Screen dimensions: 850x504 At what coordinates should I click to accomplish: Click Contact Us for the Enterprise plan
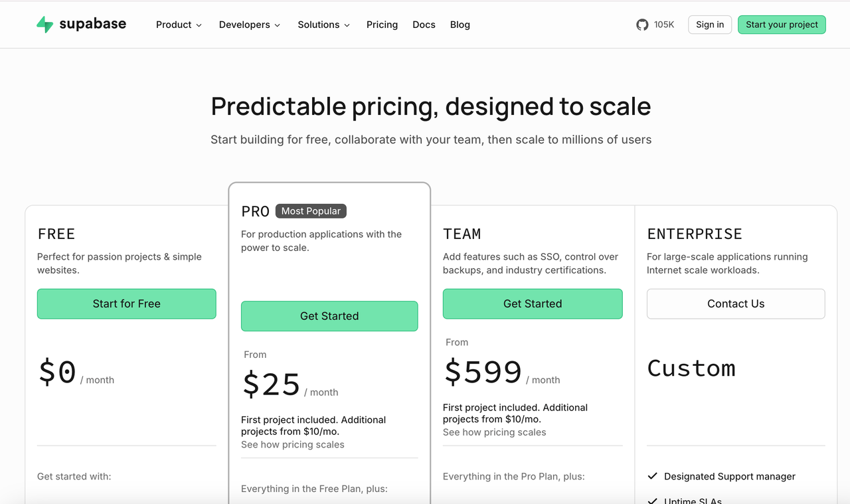click(x=736, y=303)
